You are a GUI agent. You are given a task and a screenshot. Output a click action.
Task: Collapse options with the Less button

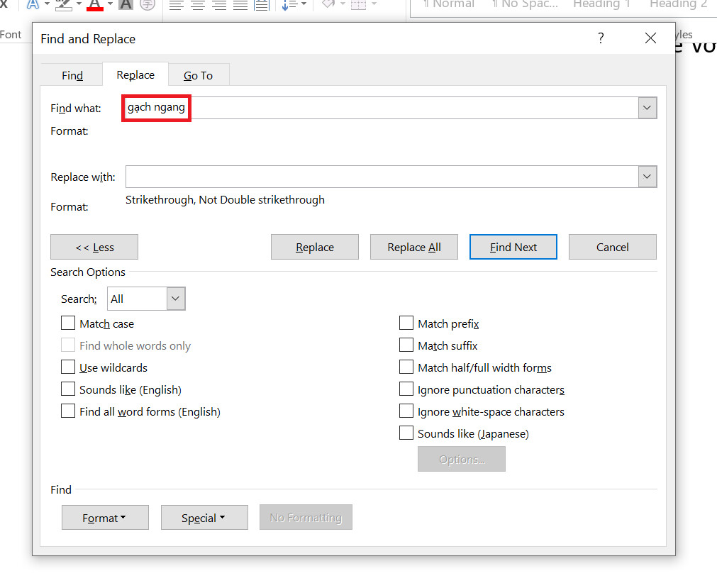pyautogui.click(x=94, y=247)
